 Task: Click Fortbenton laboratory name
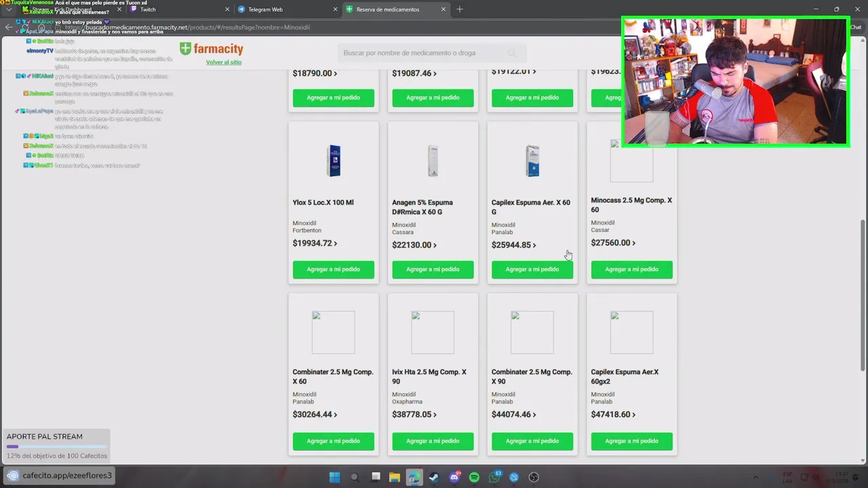click(307, 230)
